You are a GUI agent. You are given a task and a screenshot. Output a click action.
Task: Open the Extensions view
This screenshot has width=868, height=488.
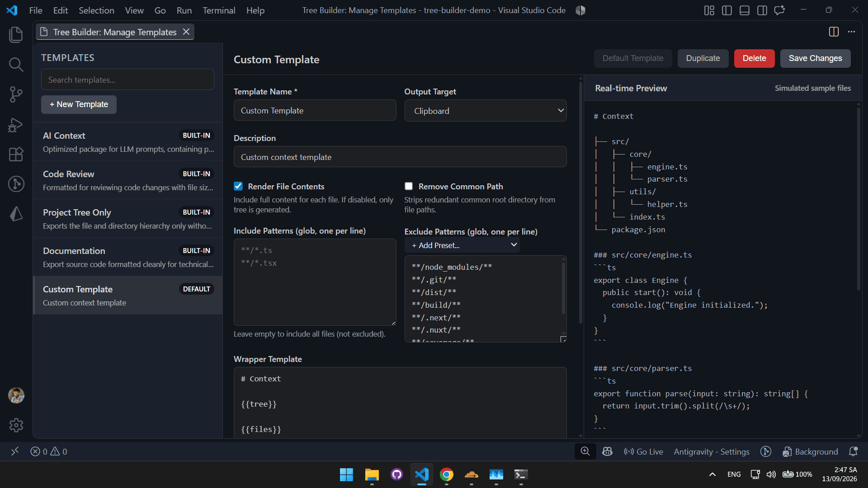16,155
